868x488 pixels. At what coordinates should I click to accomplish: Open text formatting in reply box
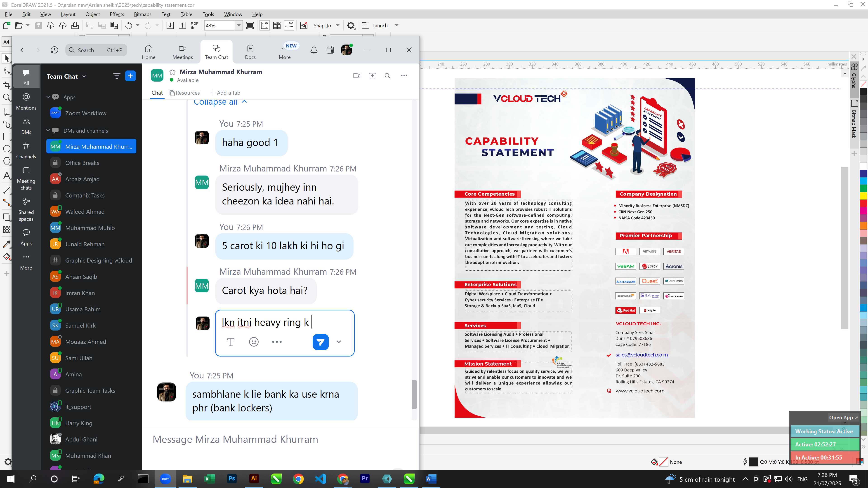point(231,342)
